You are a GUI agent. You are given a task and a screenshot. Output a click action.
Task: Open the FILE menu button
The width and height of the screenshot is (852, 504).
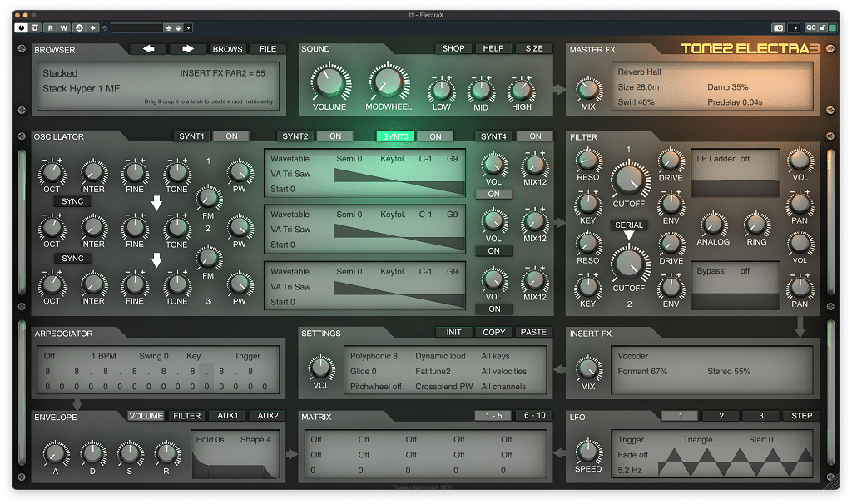click(268, 49)
